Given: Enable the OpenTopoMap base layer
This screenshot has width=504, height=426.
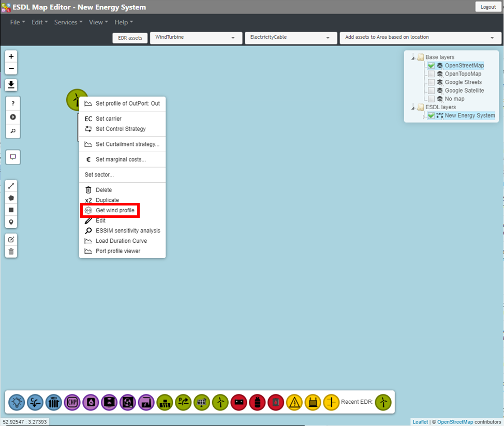Looking at the screenshot, I should click(431, 74).
